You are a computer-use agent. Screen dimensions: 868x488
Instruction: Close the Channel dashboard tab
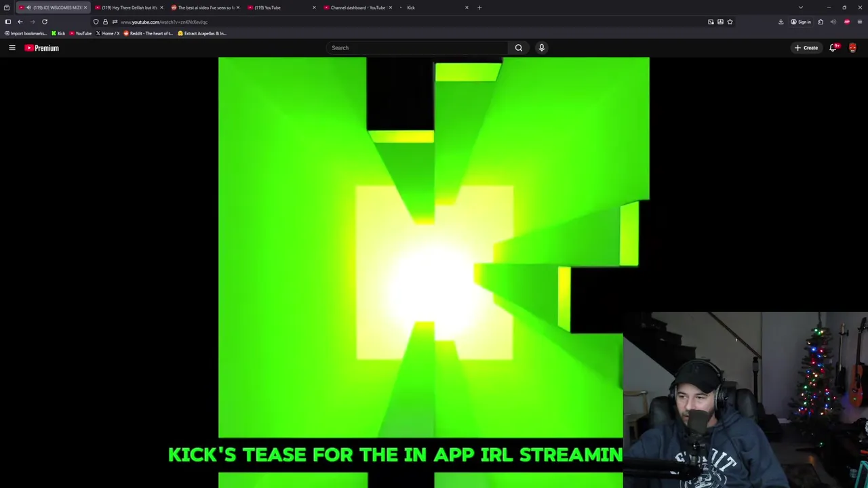[x=390, y=7]
